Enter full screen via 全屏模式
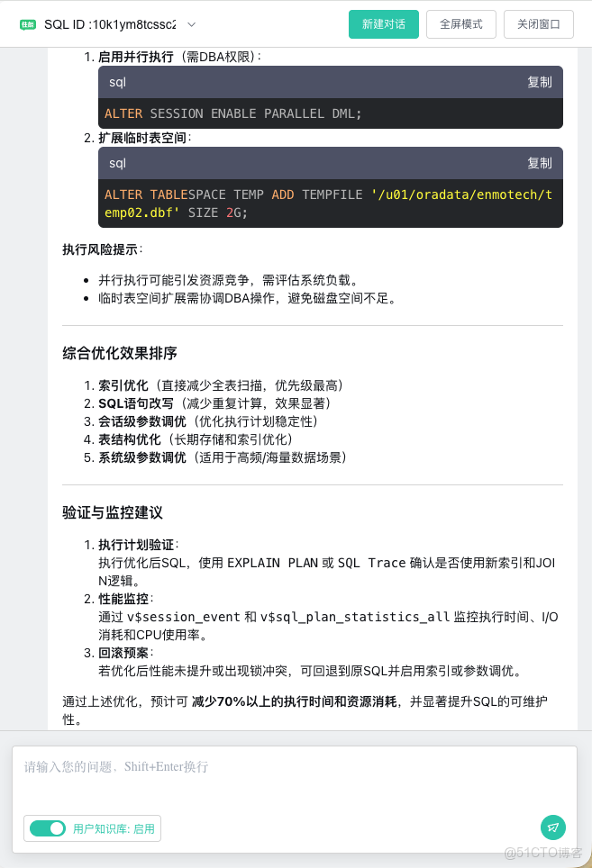This screenshot has width=592, height=868. pos(460,24)
